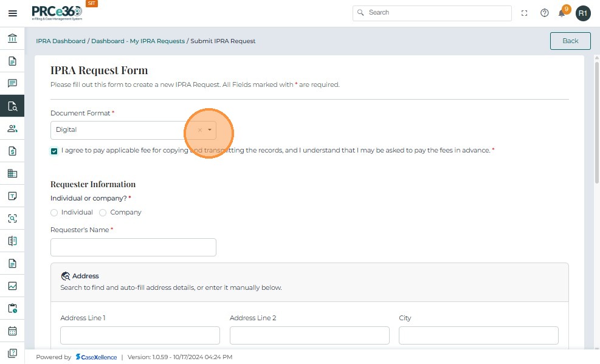Open the hamburger navigation menu
600x364 pixels.
click(x=12, y=13)
